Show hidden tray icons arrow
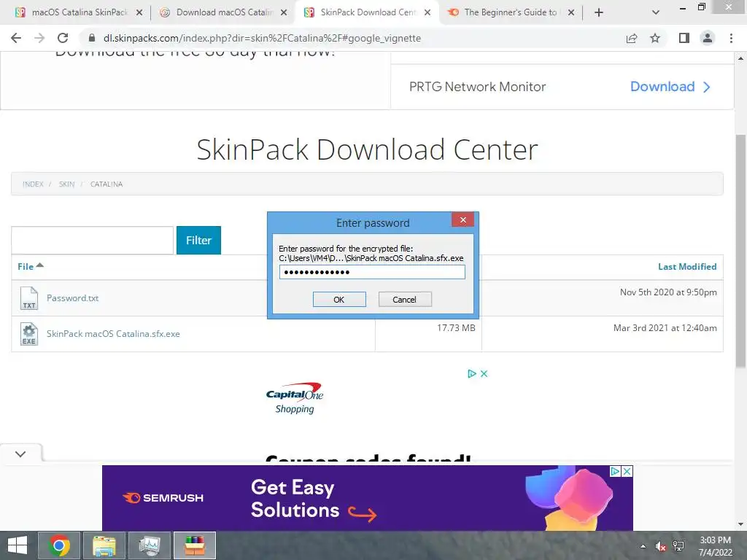747x560 pixels. point(643,546)
